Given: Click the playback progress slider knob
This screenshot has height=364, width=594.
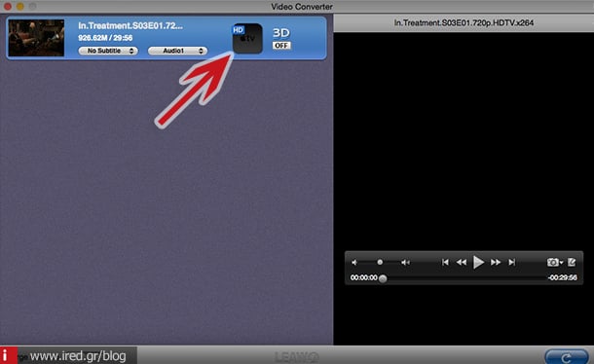Looking at the screenshot, I should 383,278.
